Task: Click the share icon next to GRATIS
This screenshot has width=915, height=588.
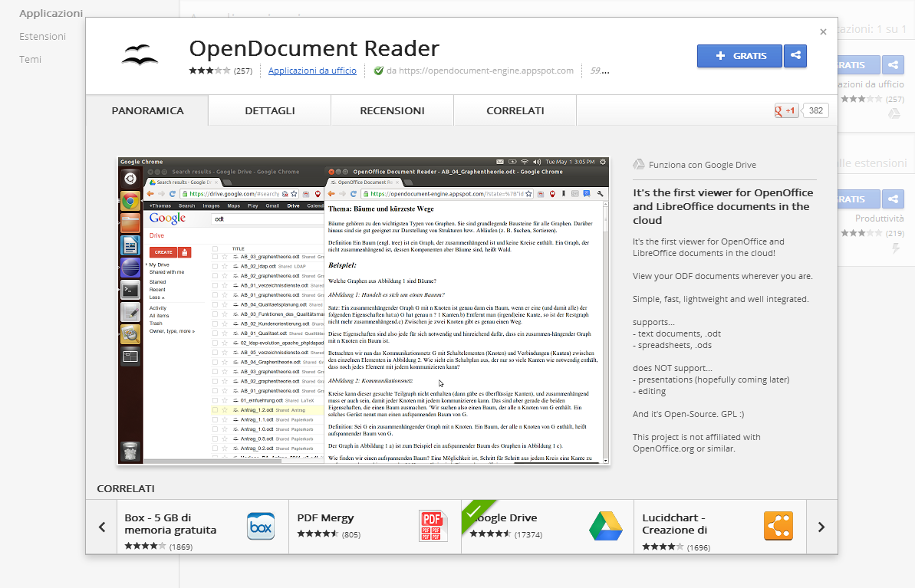Action: [x=795, y=56]
